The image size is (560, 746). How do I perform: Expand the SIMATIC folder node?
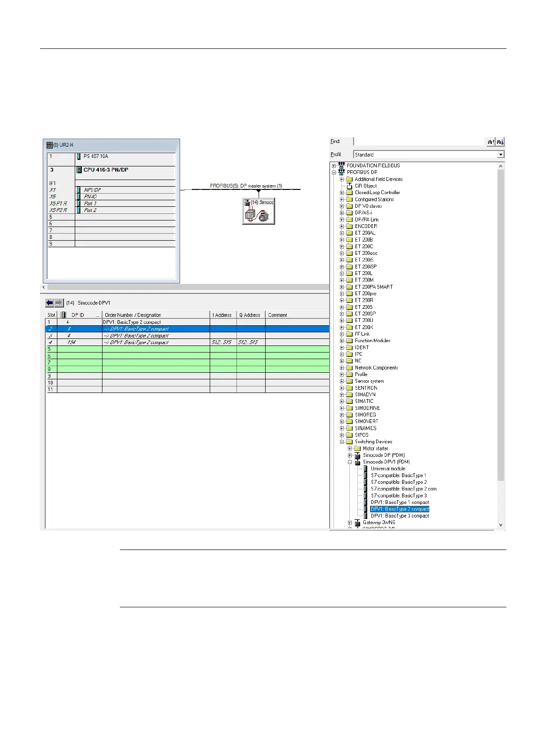[x=342, y=401]
